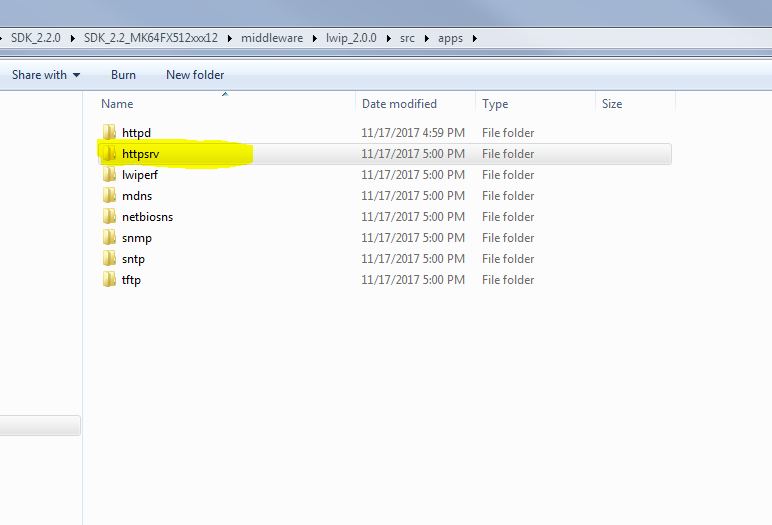The image size is (772, 525).
Task: Click the tftp row's date modified
Action: 413,280
